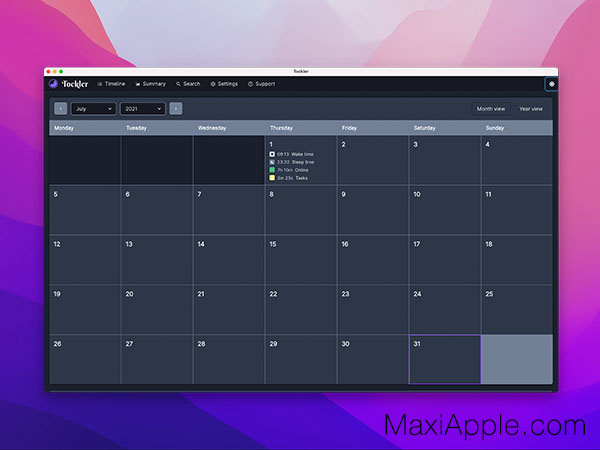Screen dimensions: 600x450
Task: Select day 10 cell
Action: coord(445,210)
